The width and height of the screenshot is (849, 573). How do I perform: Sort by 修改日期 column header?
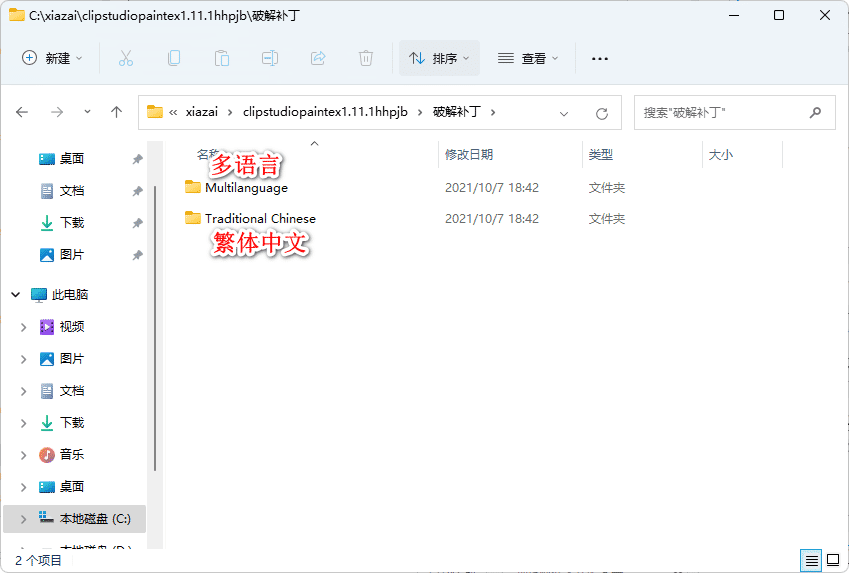[469, 155]
